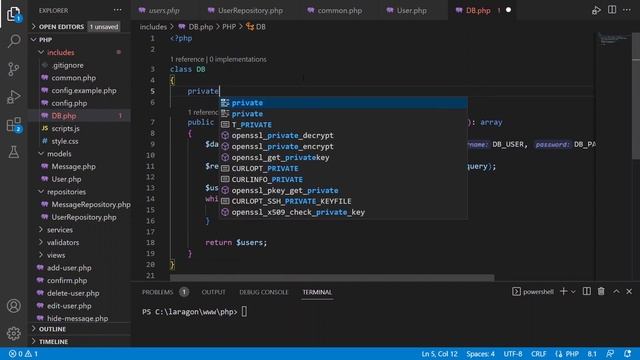Click the feedback icon in status bar
The image size is (640, 360).
[610, 353]
